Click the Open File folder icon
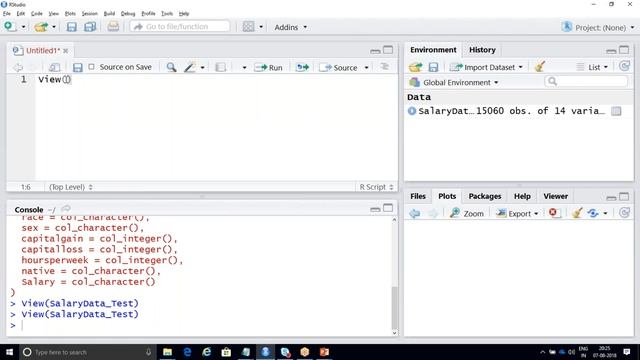The height and width of the screenshot is (360, 640). [41, 27]
